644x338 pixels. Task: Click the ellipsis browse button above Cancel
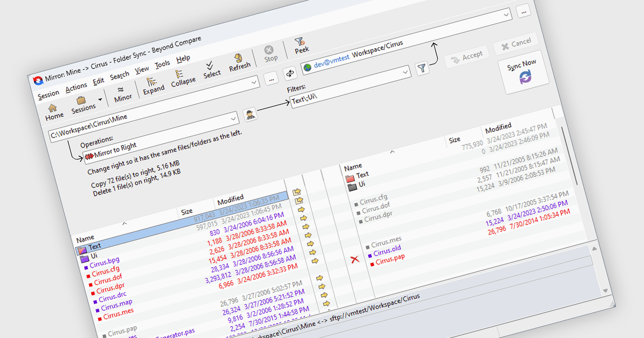coord(523,11)
